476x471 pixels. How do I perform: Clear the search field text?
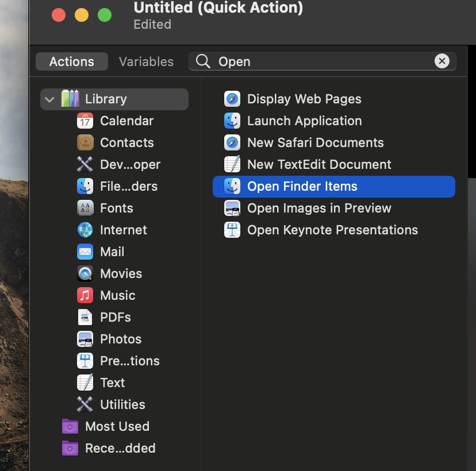442,61
